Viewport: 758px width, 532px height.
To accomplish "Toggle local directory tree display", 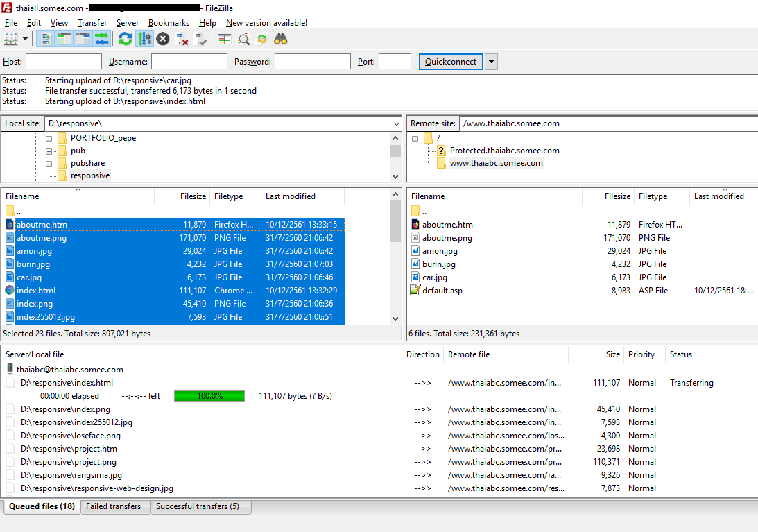I will pyautogui.click(x=64, y=39).
